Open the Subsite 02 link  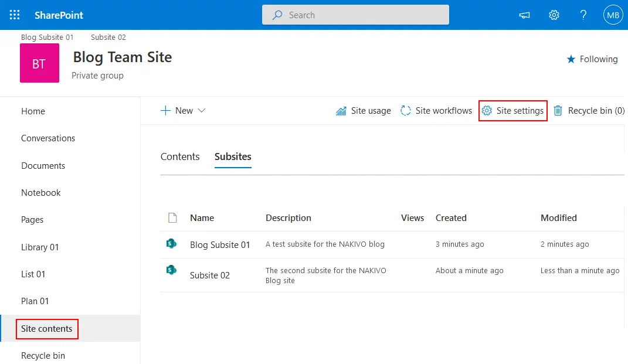[209, 275]
